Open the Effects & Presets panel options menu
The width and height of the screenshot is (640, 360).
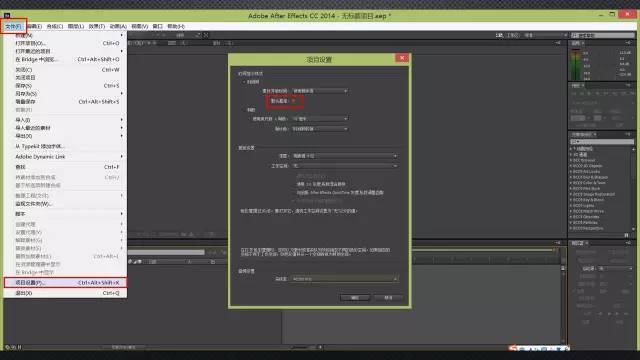628,134
